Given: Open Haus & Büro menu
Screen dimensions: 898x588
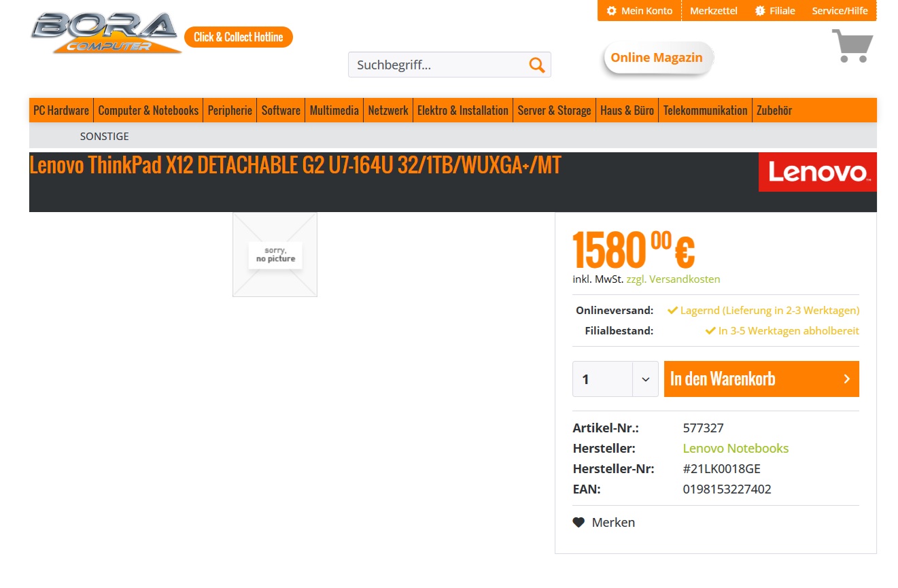Looking at the screenshot, I should pyautogui.click(x=627, y=110).
